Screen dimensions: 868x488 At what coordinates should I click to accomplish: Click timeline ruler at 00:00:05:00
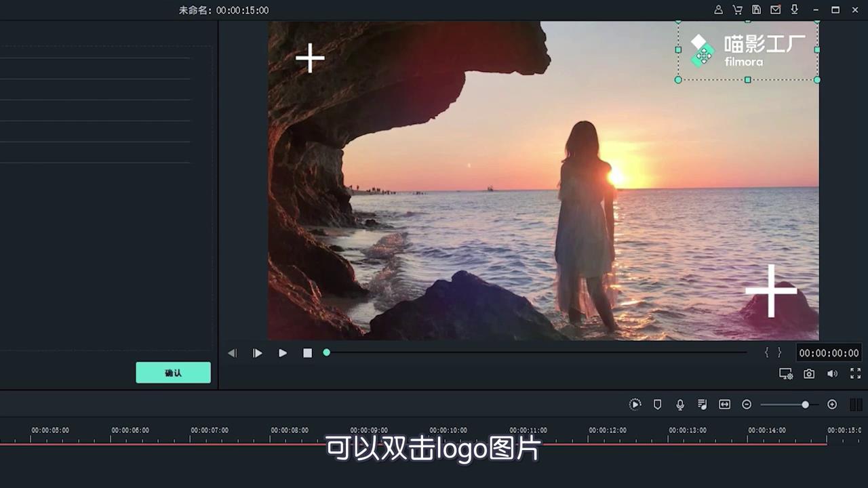[x=50, y=430]
